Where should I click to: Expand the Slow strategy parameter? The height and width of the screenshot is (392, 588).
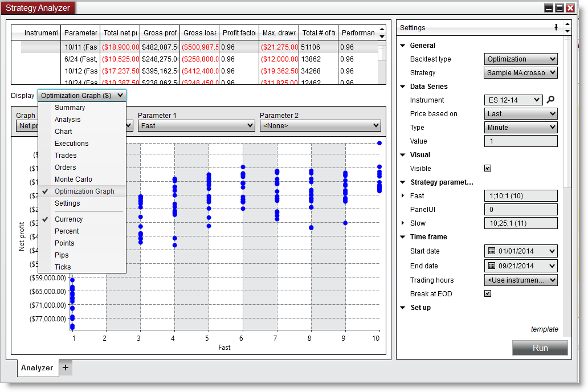(403, 223)
